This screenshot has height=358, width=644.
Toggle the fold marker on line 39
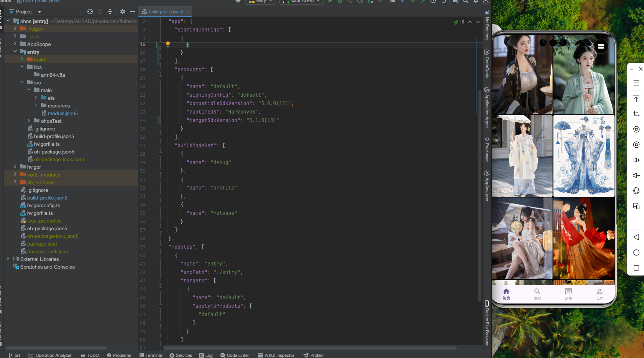160,247
